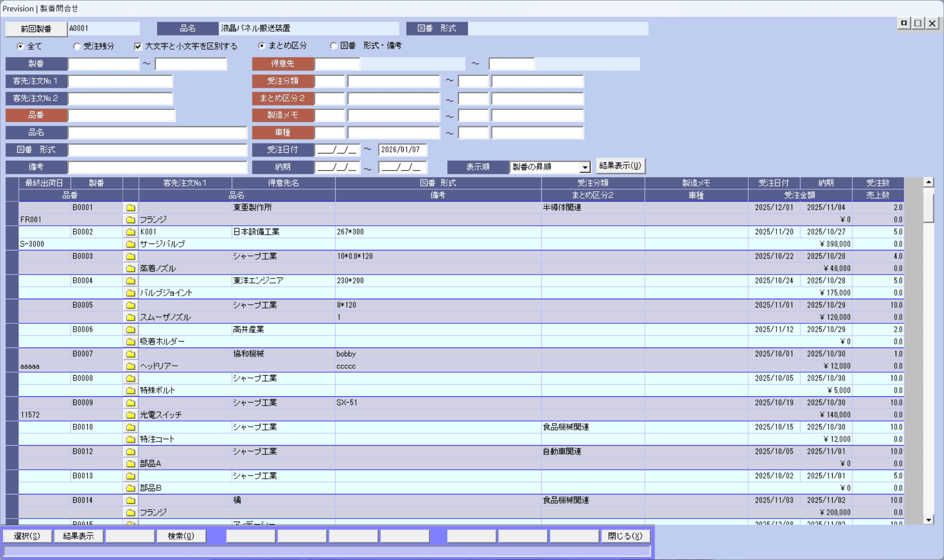Screen dimensions: 944x560
Task: Open folder icon for 蒸着ノズル
Action: pyautogui.click(x=131, y=269)
